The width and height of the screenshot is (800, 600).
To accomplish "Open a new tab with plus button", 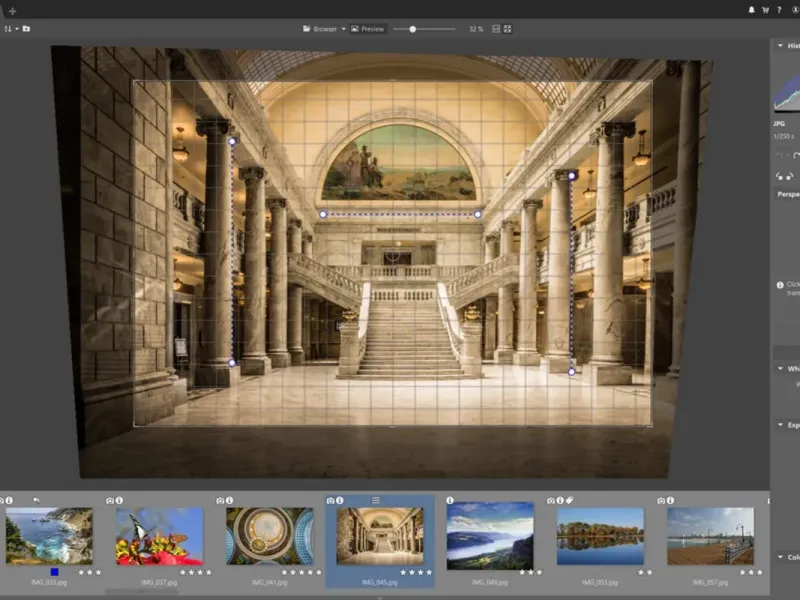I will tap(12, 11).
